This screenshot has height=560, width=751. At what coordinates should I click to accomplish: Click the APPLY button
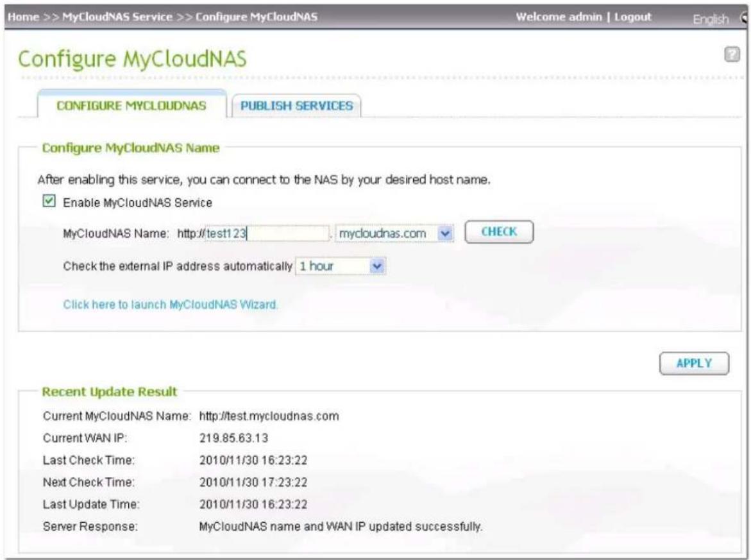pos(694,363)
